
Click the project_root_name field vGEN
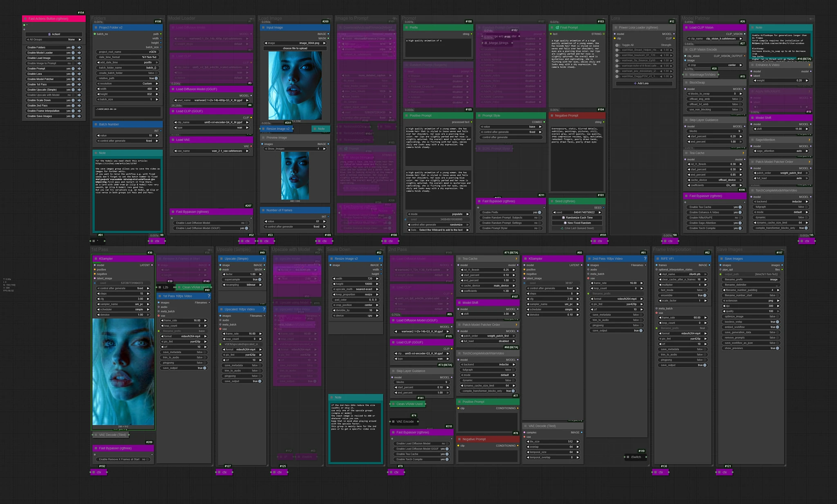[128, 52]
